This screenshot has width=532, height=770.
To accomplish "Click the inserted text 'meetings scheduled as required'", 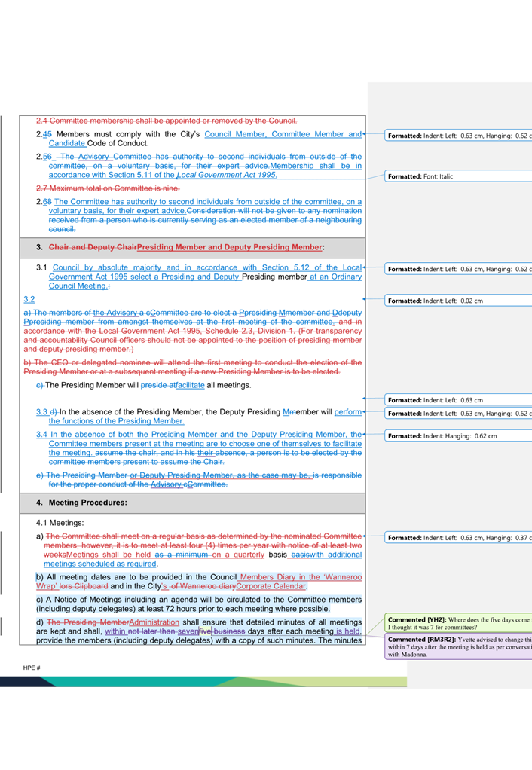I will (x=99, y=564).
